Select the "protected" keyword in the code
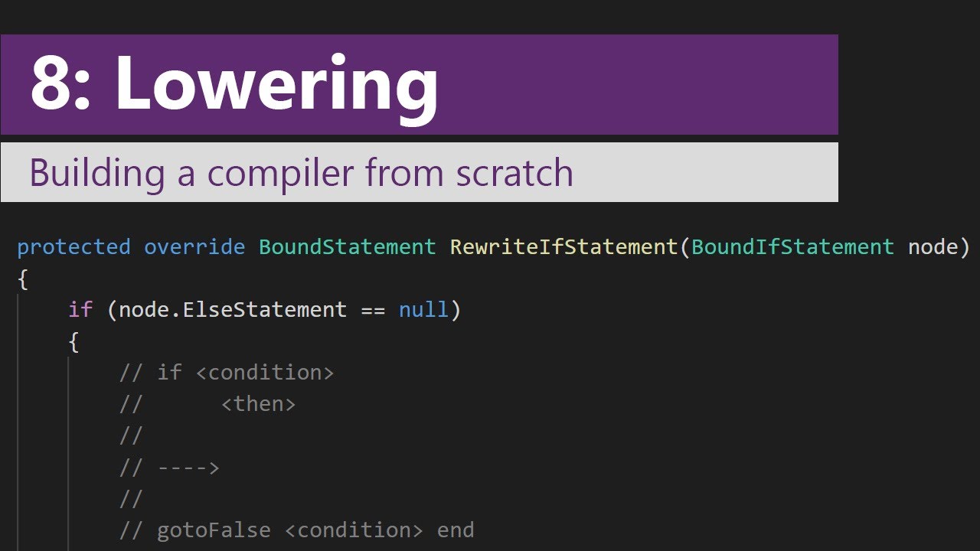The image size is (980, 551). (73, 247)
